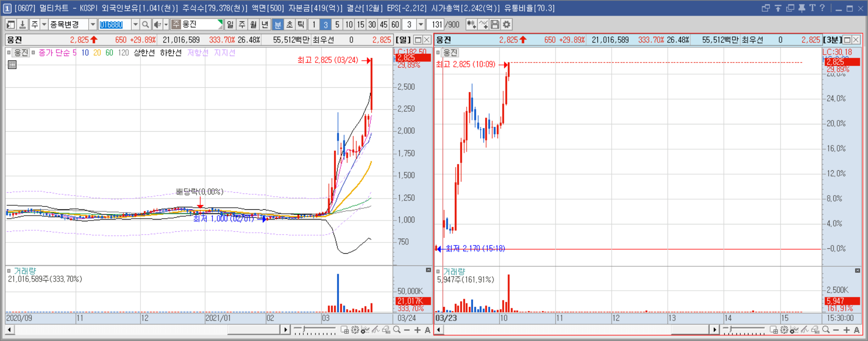Select 10-minute interval button
This screenshot has width=868, height=341.
click(x=349, y=24)
